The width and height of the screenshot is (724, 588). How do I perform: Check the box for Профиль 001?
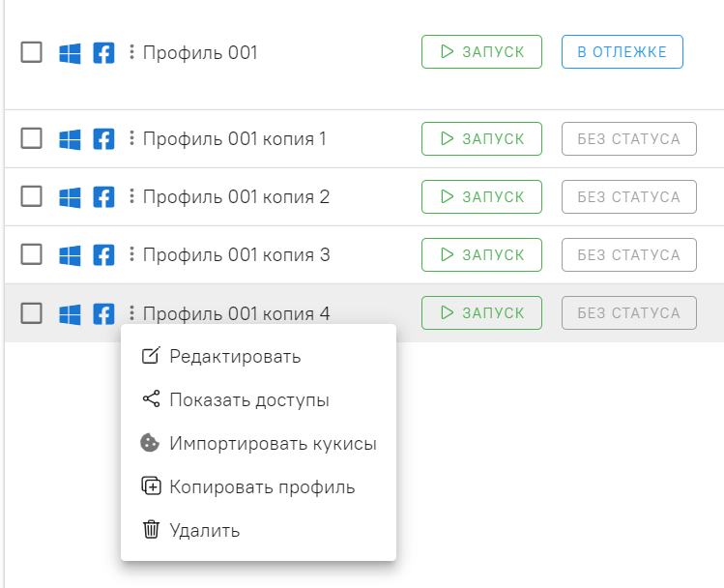(x=31, y=52)
